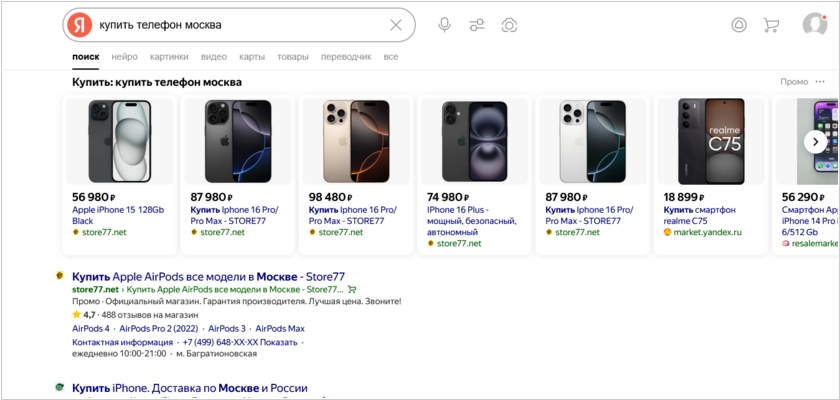Switch to the видео tab
Image resolution: width=840 pixels, height=400 pixels.
(x=214, y=57)
